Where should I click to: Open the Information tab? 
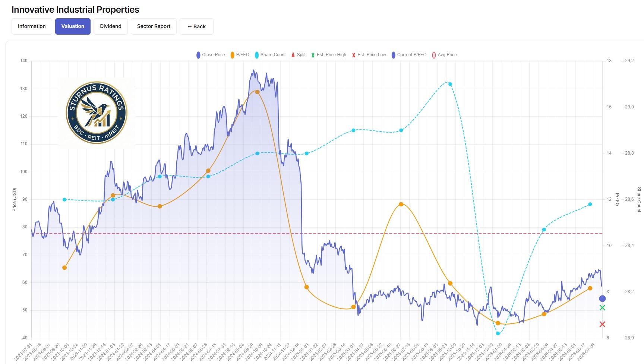click(32, 26)
